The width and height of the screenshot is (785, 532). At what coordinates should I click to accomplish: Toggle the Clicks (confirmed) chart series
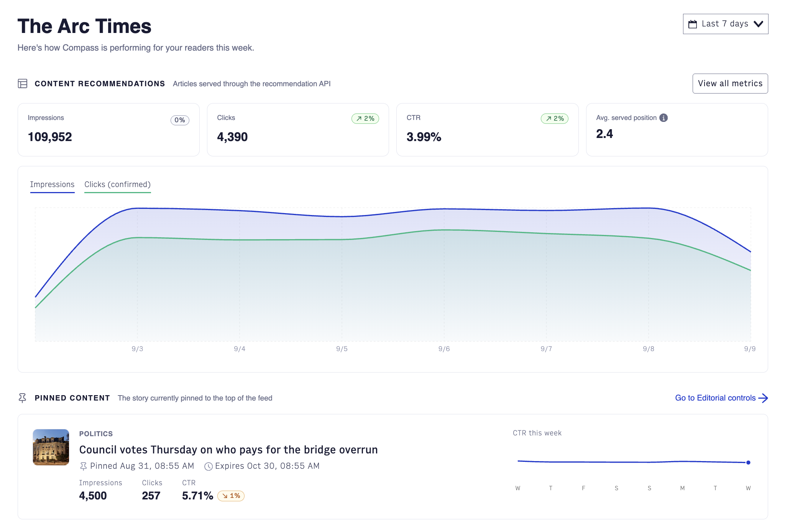117,185
